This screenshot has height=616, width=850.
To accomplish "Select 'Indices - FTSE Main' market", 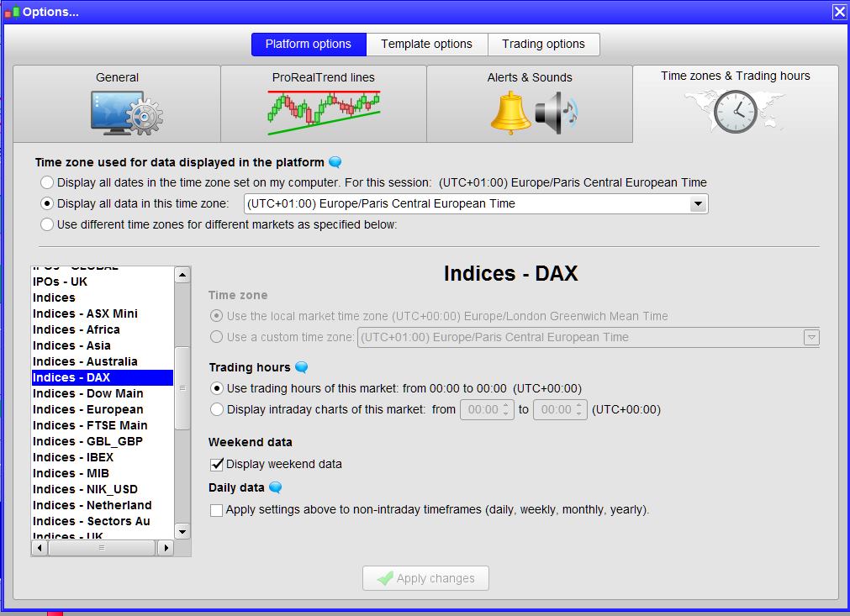I will pos(103,426).
